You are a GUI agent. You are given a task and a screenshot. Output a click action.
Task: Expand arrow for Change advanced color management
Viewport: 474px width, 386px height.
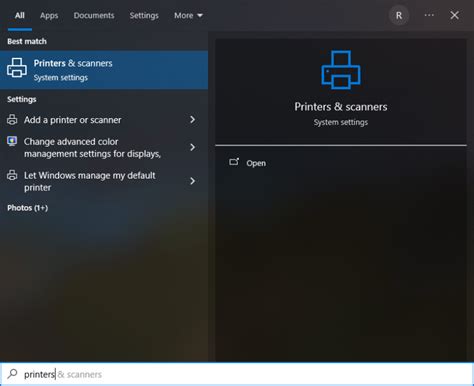click(192, 147)
